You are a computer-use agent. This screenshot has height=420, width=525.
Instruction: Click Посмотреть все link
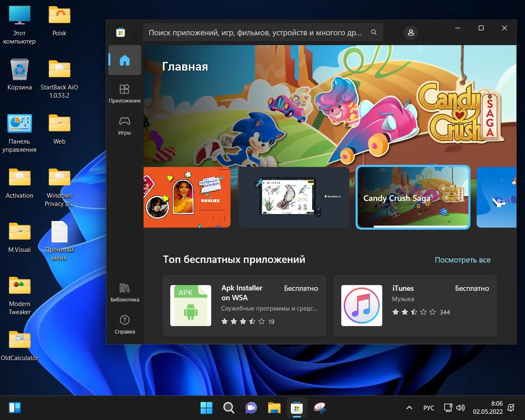coord(462,260)
